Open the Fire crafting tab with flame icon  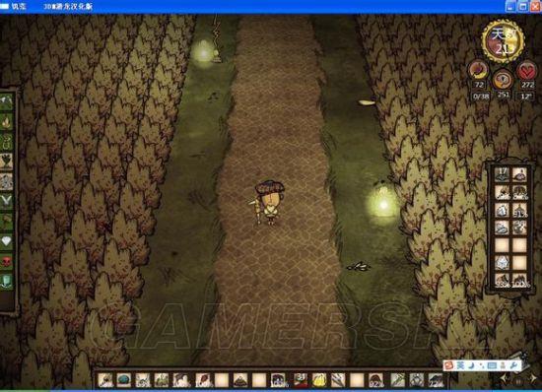tap(7, 121)
